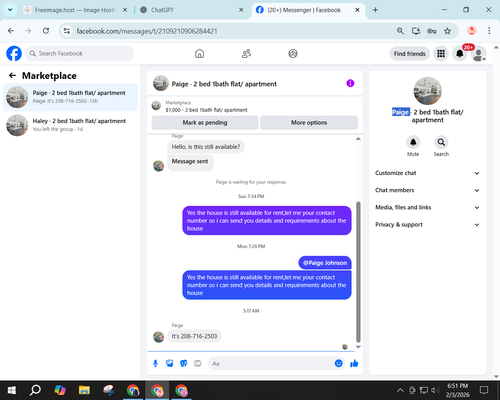The image size is (500, 400).
Task: Open the account profile avatar menu
Action: tap(478, 54)
